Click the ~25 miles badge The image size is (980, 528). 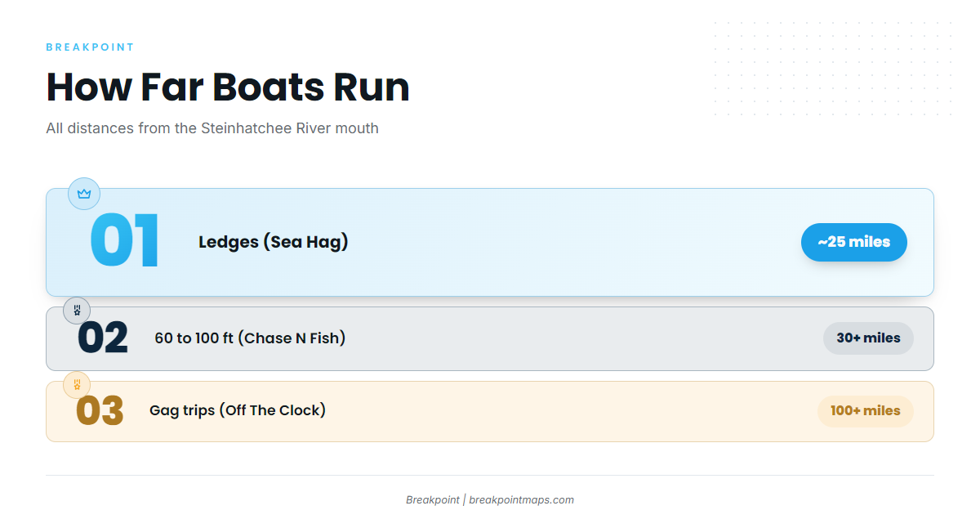(854, 242)
